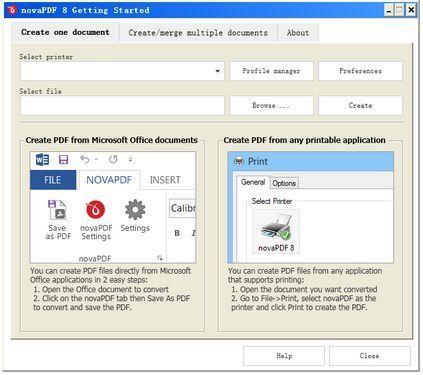This screenshot has width=423, height=375.
Task: Click the Help button
Action: 284,356
